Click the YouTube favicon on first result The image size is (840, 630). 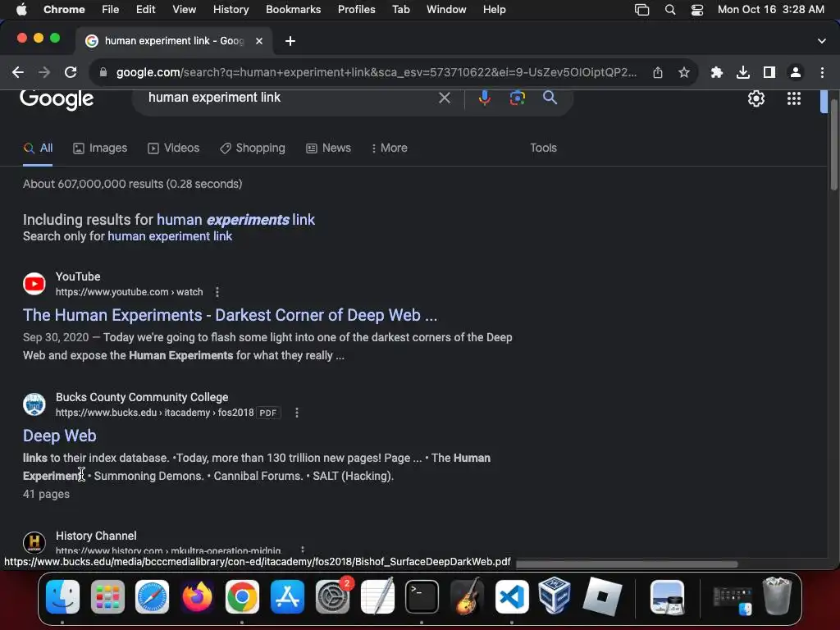[34, 284]
